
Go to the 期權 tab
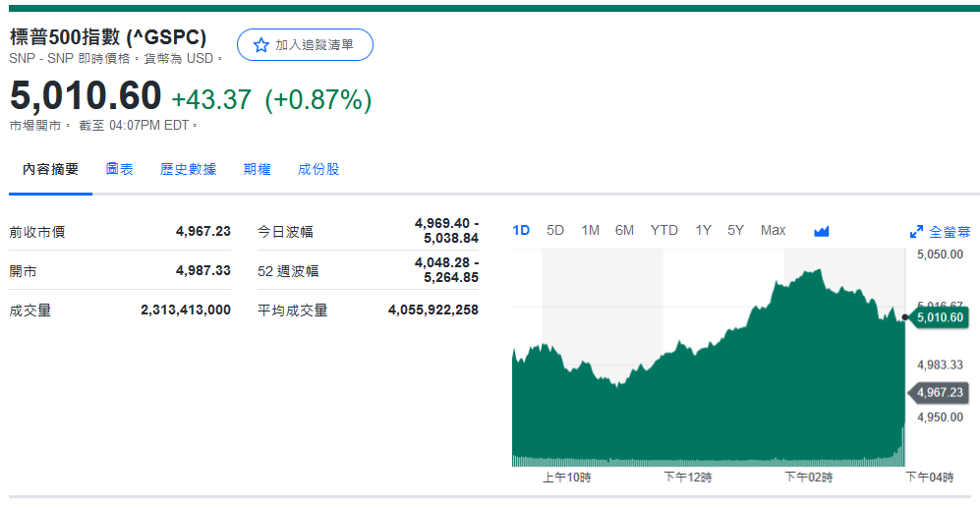tap(257, 169)
